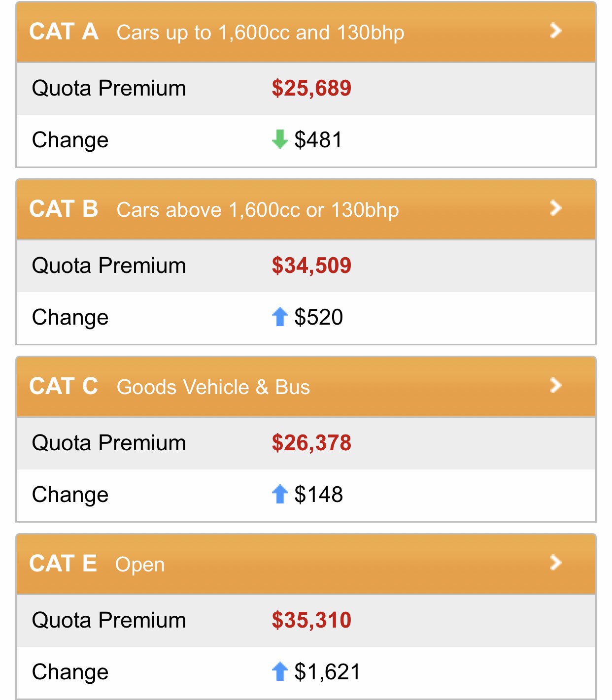Click the blue up arrow for CAT B

[x=280, y=317]
